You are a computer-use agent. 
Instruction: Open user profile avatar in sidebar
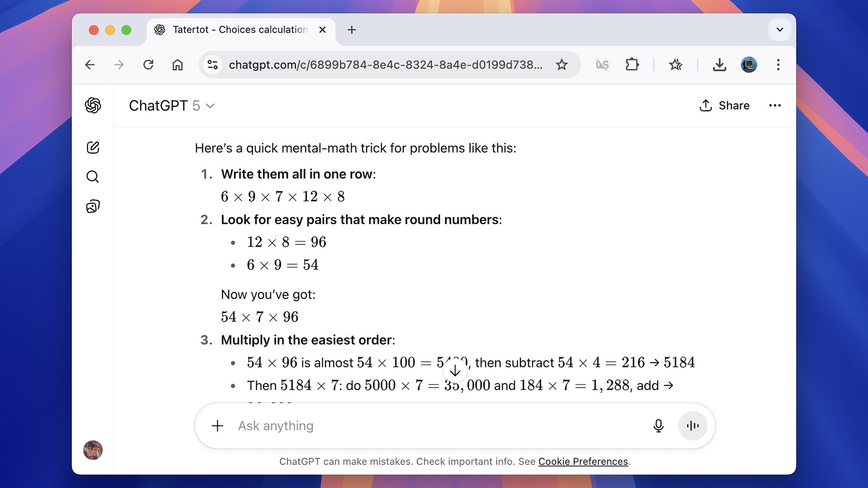coord(93,450)
